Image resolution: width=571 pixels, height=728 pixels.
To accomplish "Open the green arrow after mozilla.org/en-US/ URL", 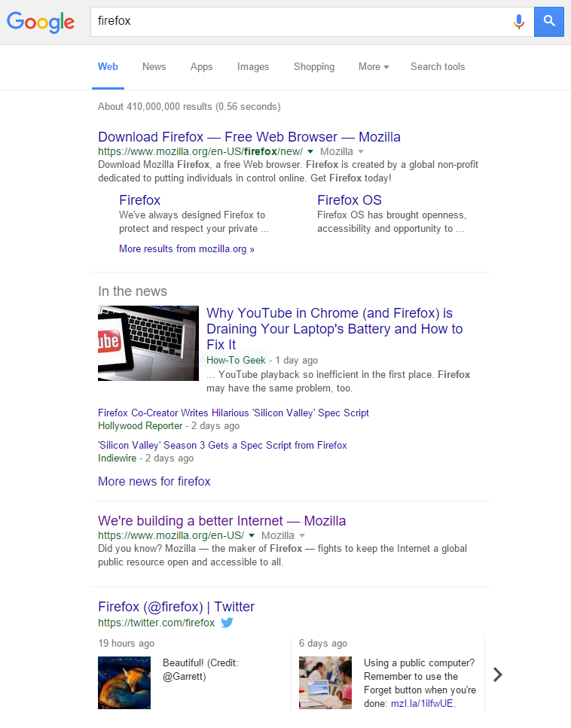I will (x=252, y=536).
